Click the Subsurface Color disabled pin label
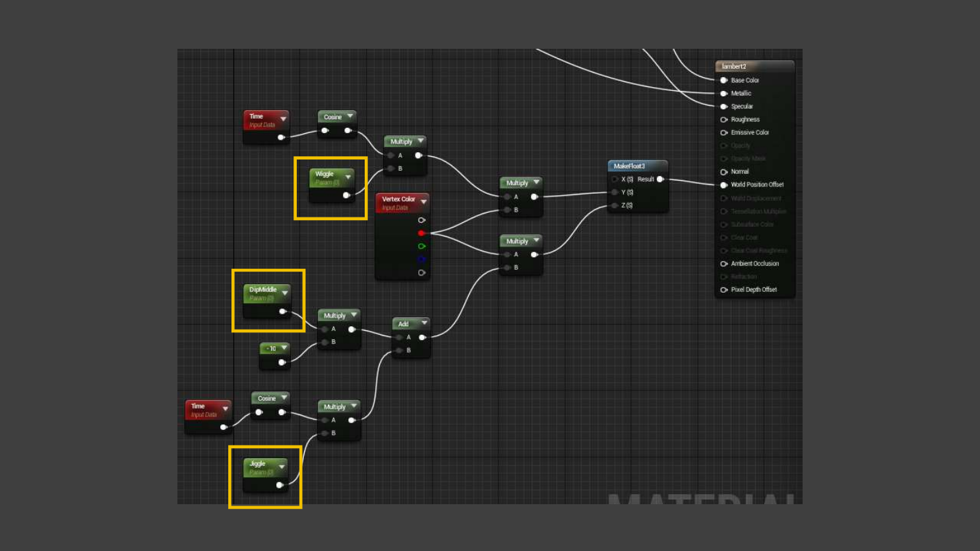980x551 pixels. 752,225
